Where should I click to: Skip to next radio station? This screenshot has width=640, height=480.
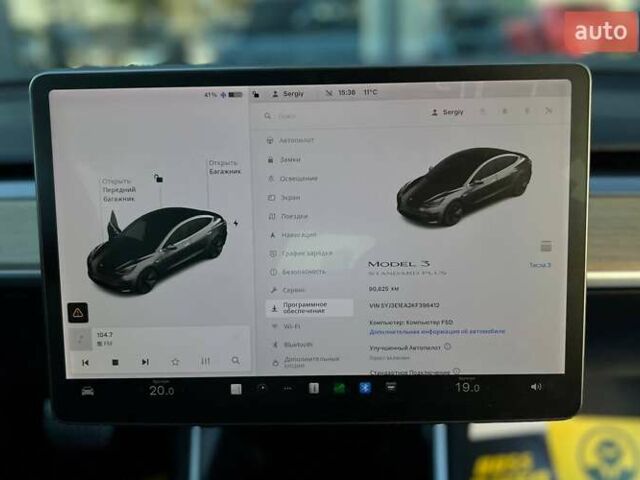[145, 362]
